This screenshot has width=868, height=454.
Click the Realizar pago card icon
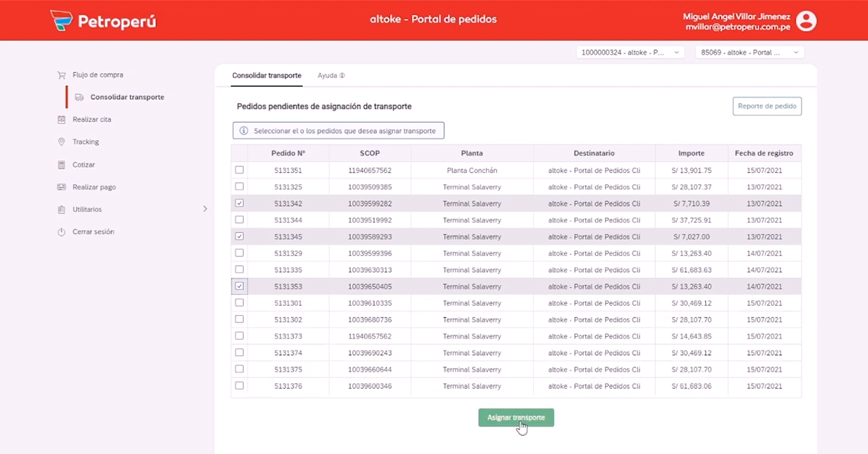coord(61,187)
